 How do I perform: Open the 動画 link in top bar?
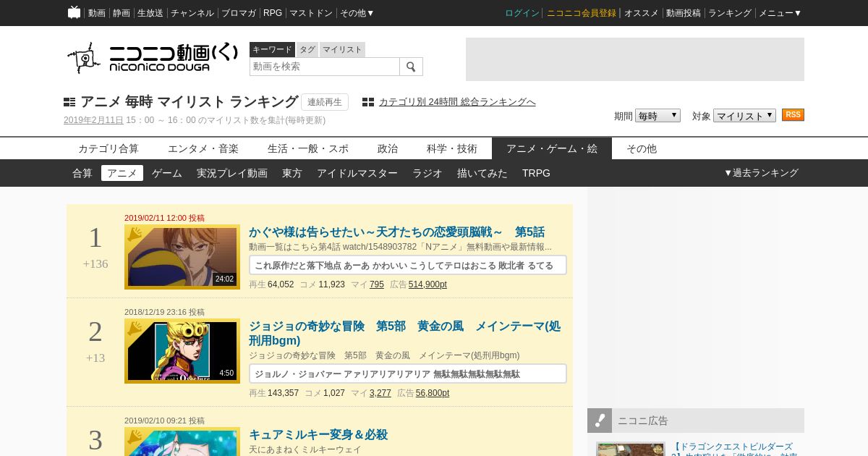tap(97, 13)
